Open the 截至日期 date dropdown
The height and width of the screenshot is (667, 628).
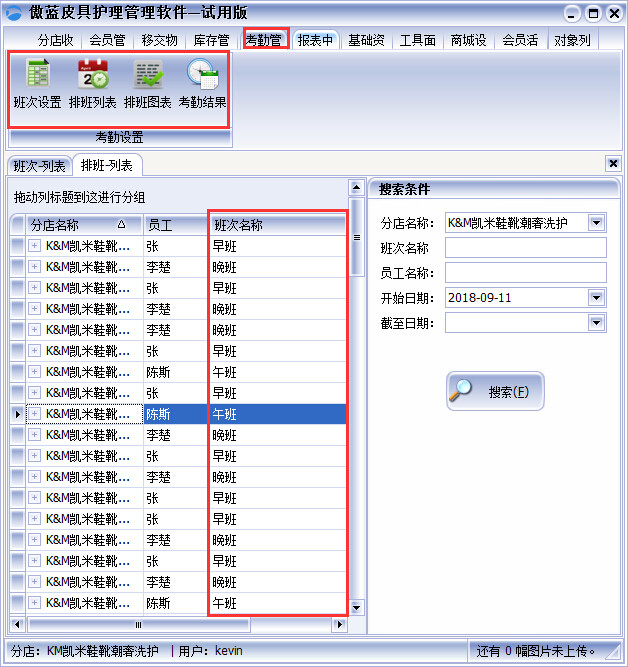(597, 323)
